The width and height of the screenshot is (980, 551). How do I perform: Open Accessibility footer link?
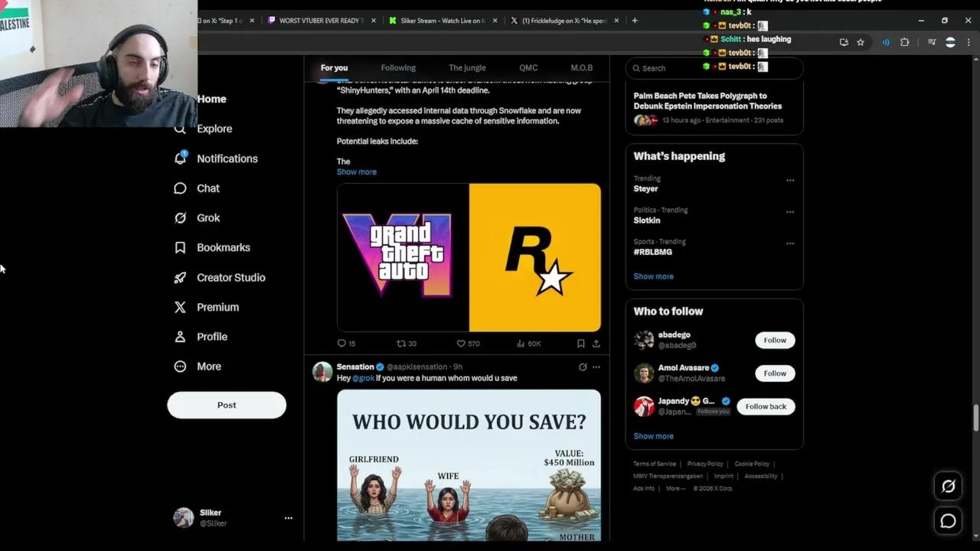tap(761, 476)
